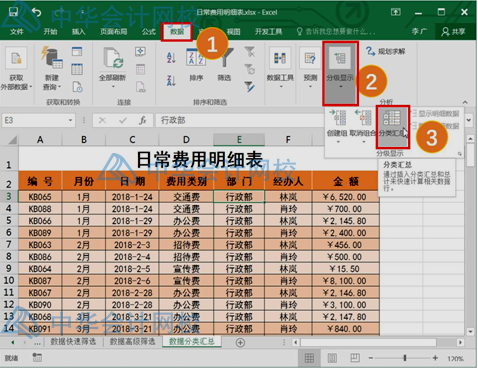
Task: Click cell KB065
Action: coord(40,197)
